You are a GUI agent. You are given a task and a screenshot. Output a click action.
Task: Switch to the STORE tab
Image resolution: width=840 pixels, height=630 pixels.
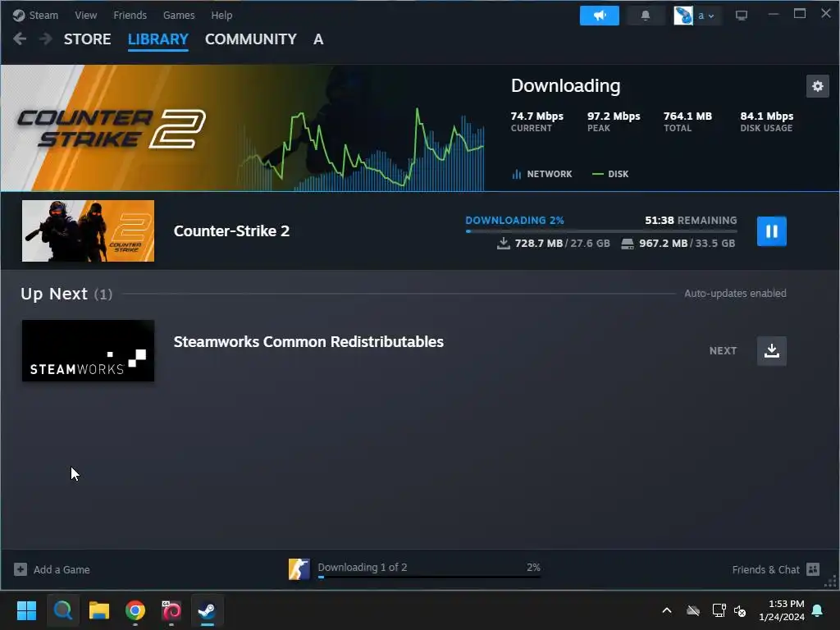(87, 39)
